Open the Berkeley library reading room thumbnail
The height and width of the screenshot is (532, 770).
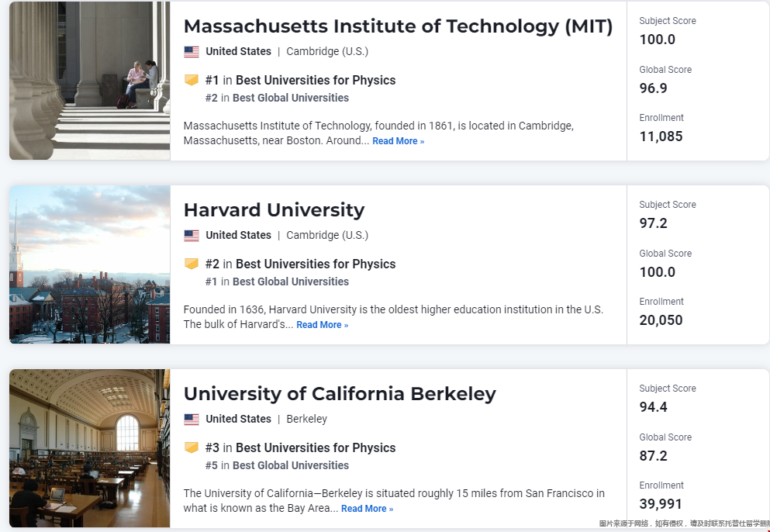click(90, 448)
